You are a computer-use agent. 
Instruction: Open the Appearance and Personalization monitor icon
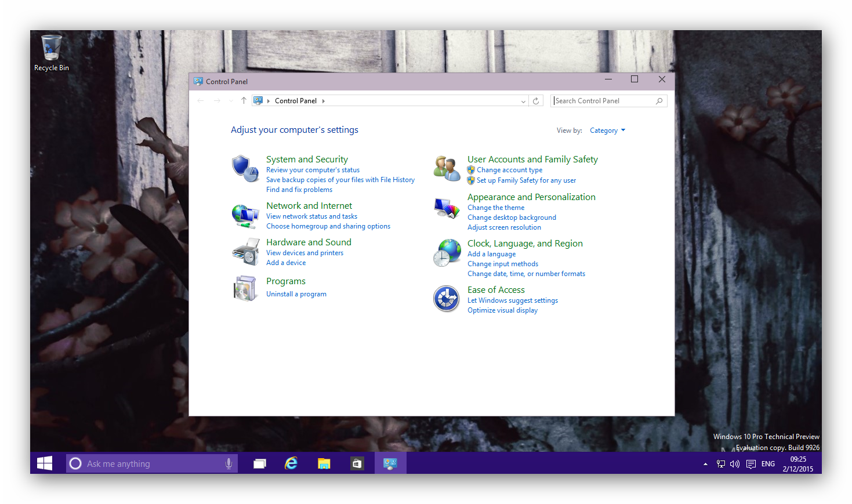pyautogui.click(x=447, y=208)
